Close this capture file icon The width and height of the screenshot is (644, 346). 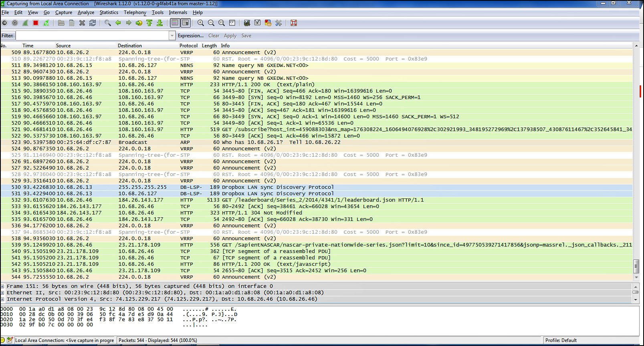point(82,23)
